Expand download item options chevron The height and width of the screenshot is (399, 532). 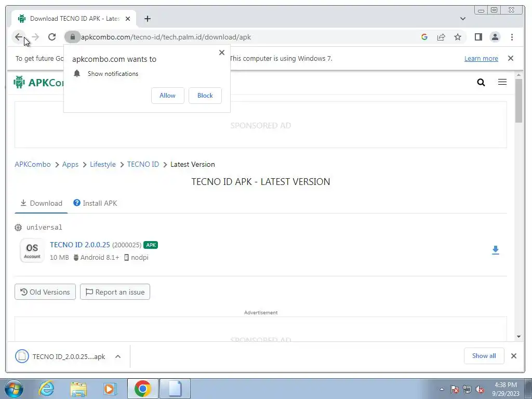coord(118,356)
